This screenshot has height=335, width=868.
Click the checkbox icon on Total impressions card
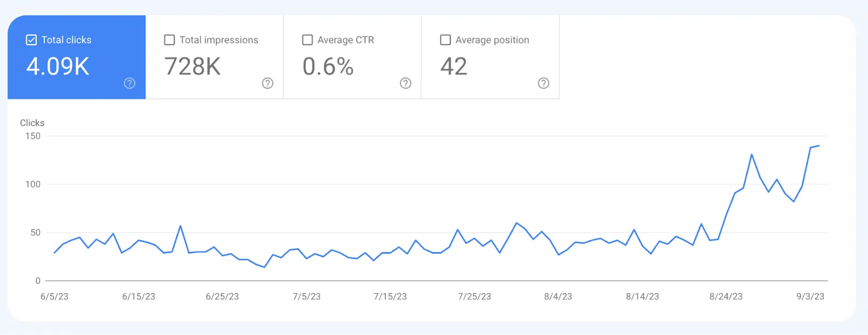click(x=169, y=40)
